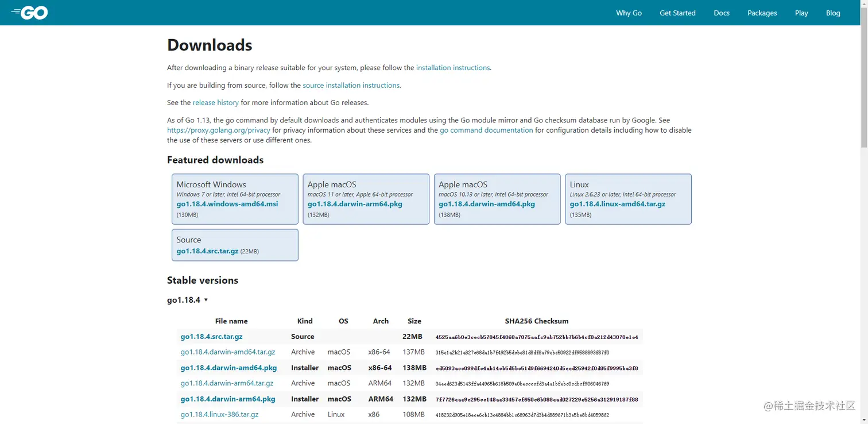
Task: Open the Why Go menu item
Action: pos(629,13)
